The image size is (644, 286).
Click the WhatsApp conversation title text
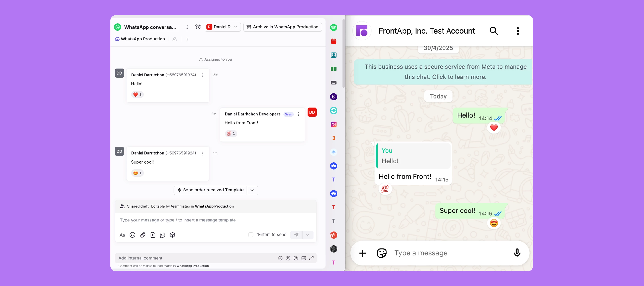150,27
